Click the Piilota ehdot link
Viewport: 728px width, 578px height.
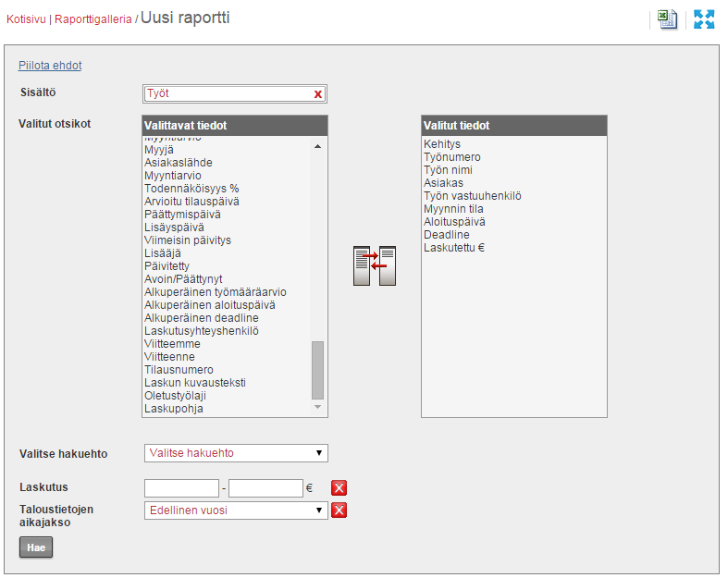[x=50, y=66]
